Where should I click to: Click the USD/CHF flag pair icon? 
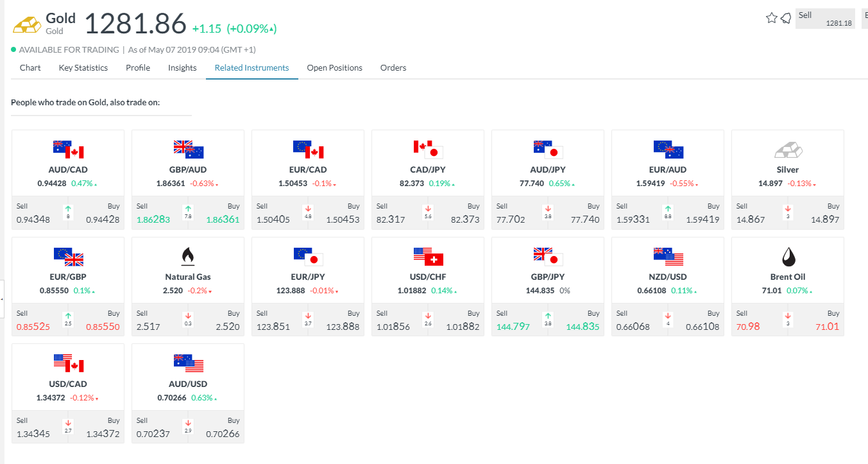[x=428, y=257]
